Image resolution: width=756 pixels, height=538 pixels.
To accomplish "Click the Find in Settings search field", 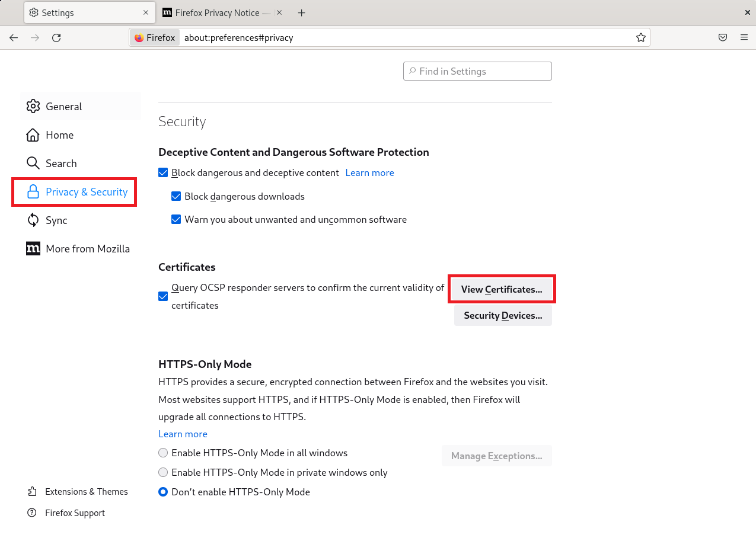I will tap(477, 71).
